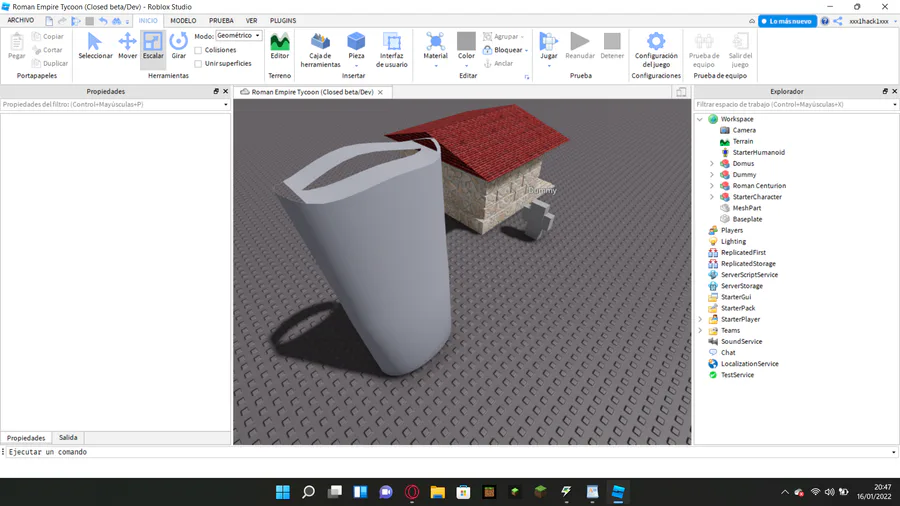This screenshot has width=900, height=506.
Task: Toggle the Colisiones checkbox
Action: click(x=198, y=50)
